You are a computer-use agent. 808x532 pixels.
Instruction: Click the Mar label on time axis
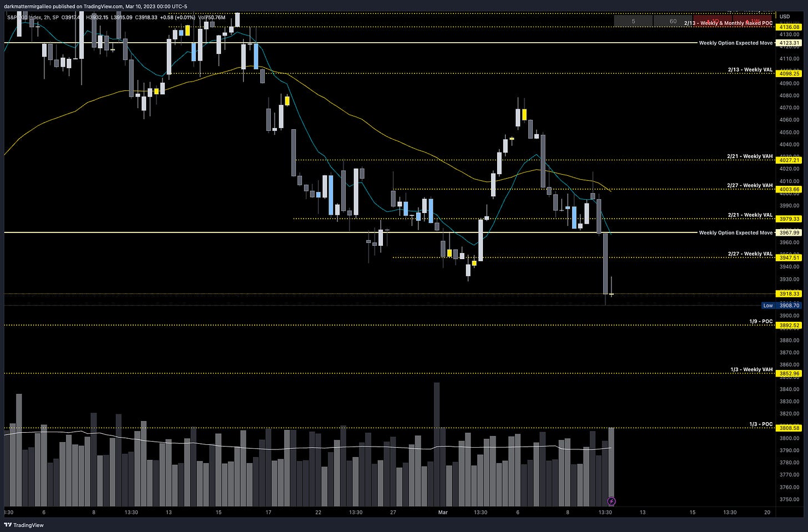click(x=443, y=512)
